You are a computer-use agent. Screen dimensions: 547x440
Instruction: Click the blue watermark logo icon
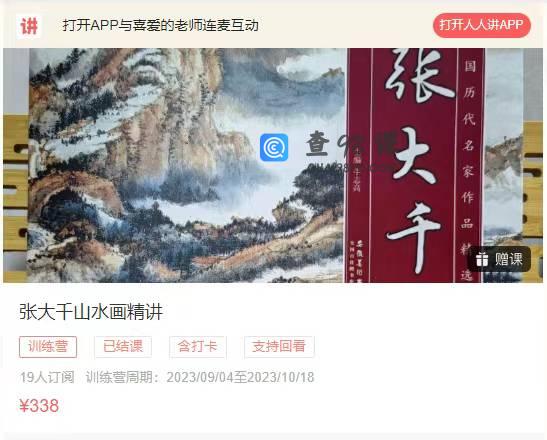pos(274,148)
